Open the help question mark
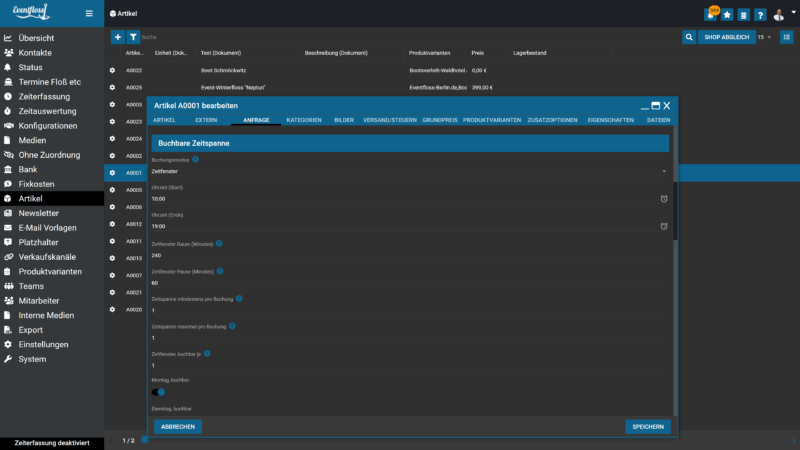 [x=760, y=15]
